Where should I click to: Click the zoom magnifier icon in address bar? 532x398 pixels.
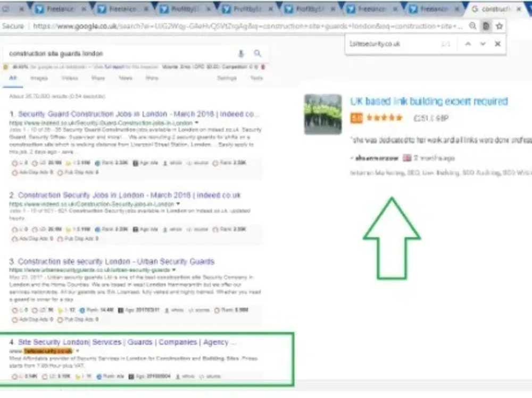click(x=472, y=26)
